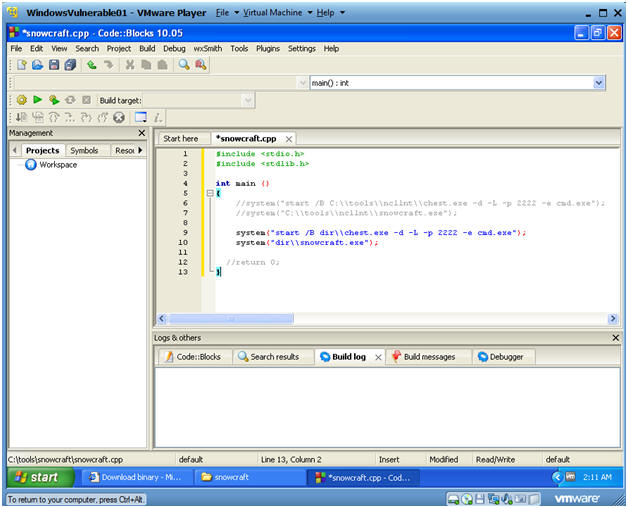This screenshot has width=628, height=508.
Task: Open the VMware Player File dropdown menu
Action: 227,13
